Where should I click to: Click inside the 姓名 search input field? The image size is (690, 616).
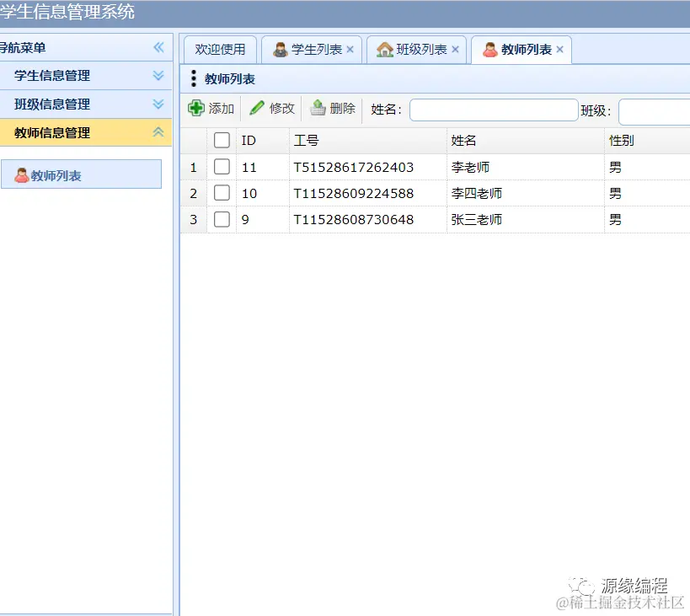493,110
